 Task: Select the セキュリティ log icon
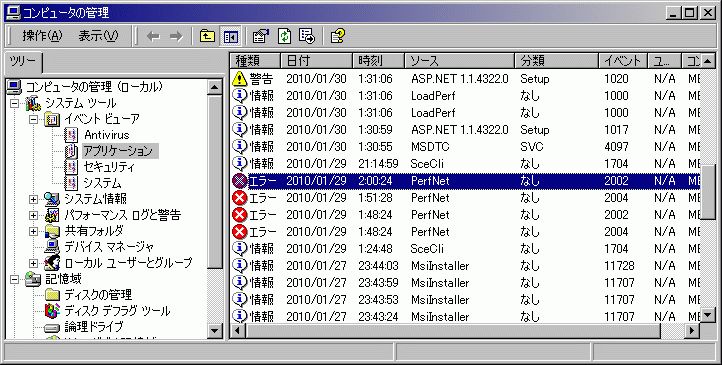71,167
